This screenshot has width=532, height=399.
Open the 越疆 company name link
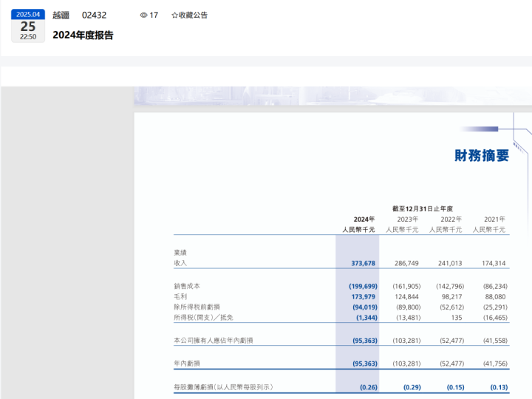click(61, 15)
